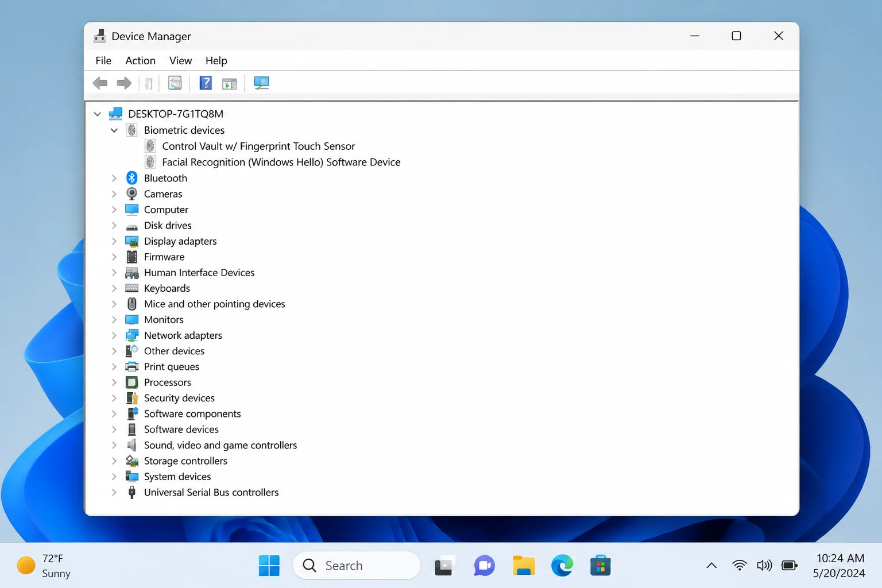Click the Print queues printer icon
Image resolution: width=882 pixels, height=588 pixels.
point(132,366)
